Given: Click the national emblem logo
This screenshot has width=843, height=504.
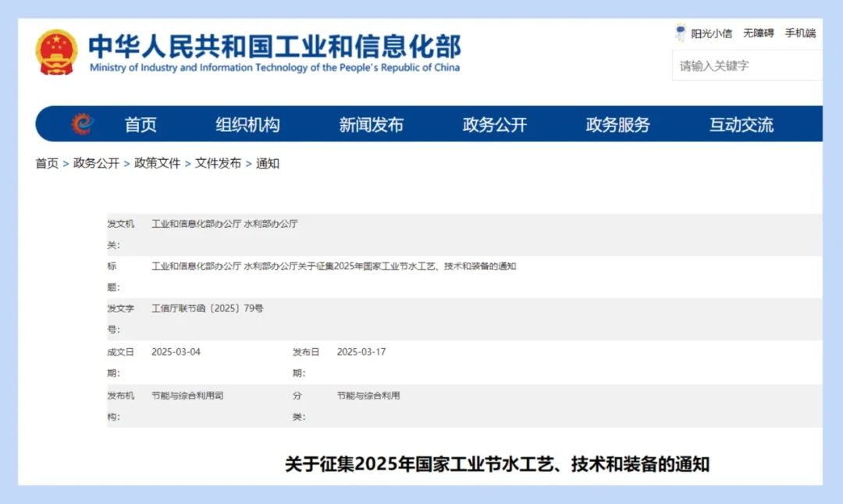Looking at the screenshot, I should pos(56,52).
